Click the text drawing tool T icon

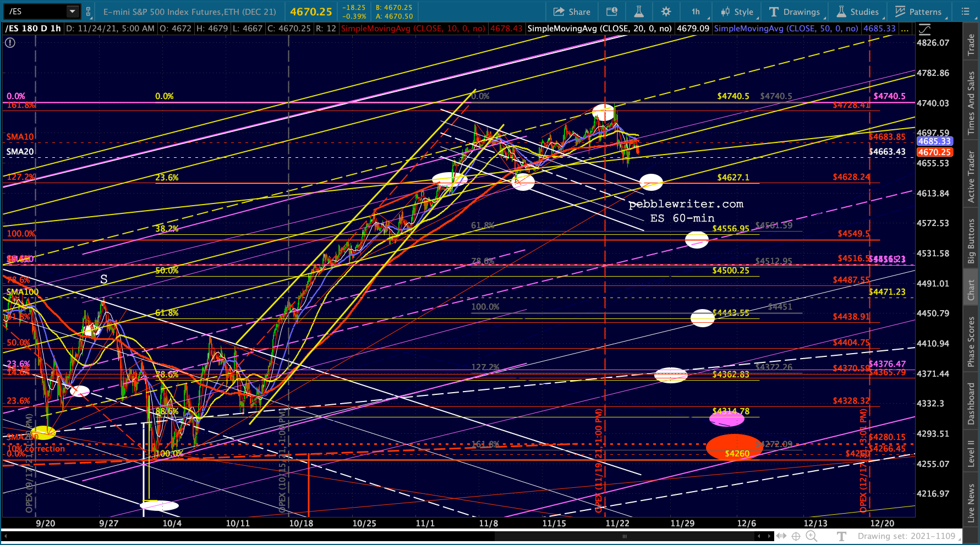[x=841, y=536]
